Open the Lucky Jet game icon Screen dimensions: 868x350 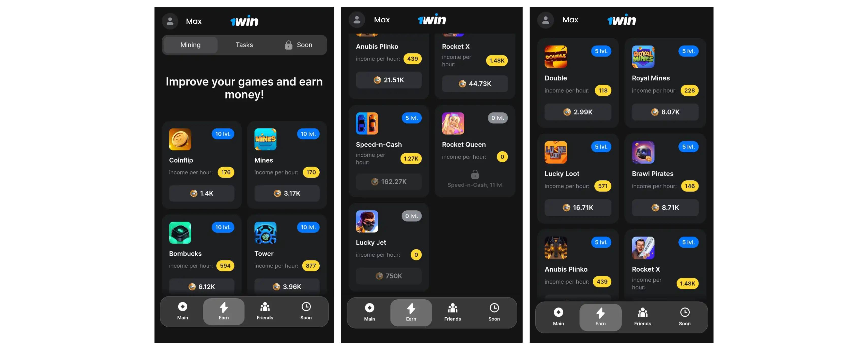(x=366, y=221)
